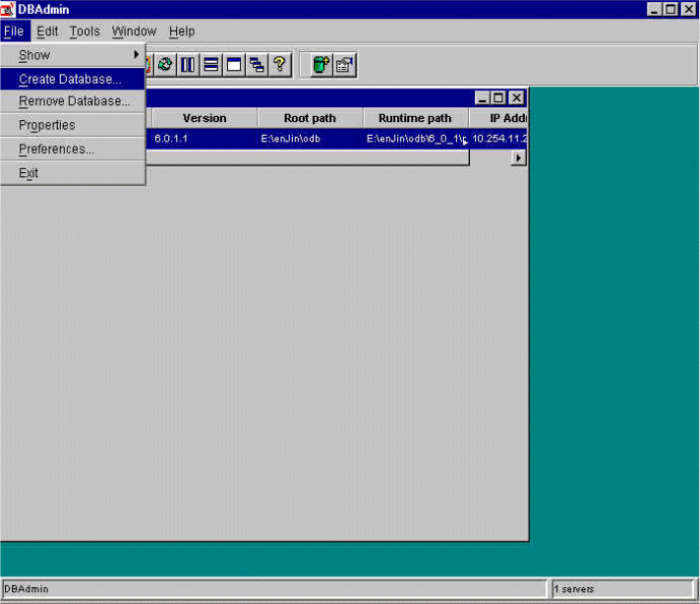
Task: Open help with the question mark icon
Action: tap(280, 65)
